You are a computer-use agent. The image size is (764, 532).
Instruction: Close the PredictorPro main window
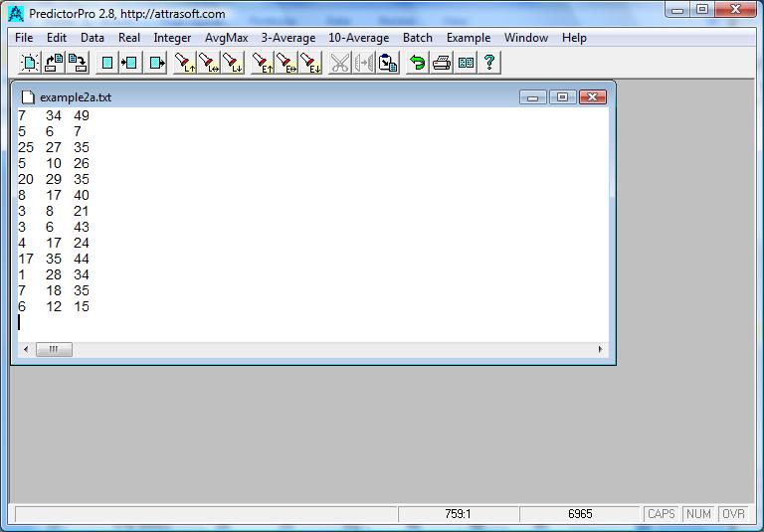click(x=736, y=9)
